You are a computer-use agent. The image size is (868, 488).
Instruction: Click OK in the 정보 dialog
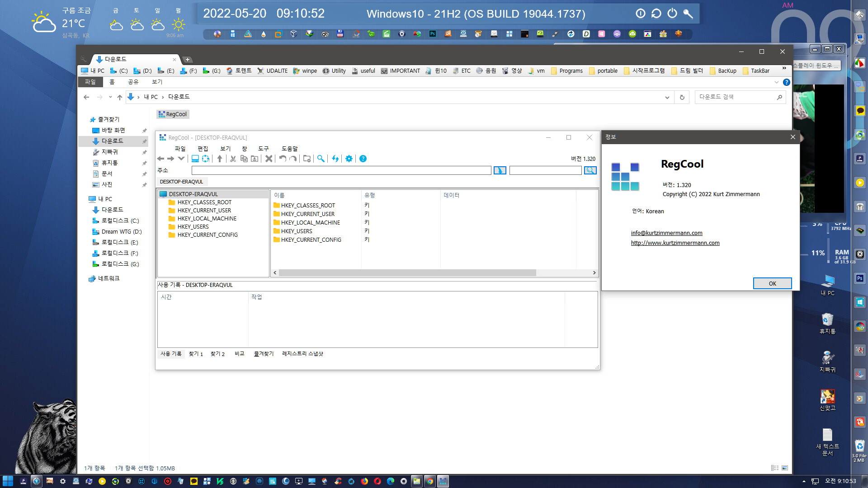coord(772,283)
